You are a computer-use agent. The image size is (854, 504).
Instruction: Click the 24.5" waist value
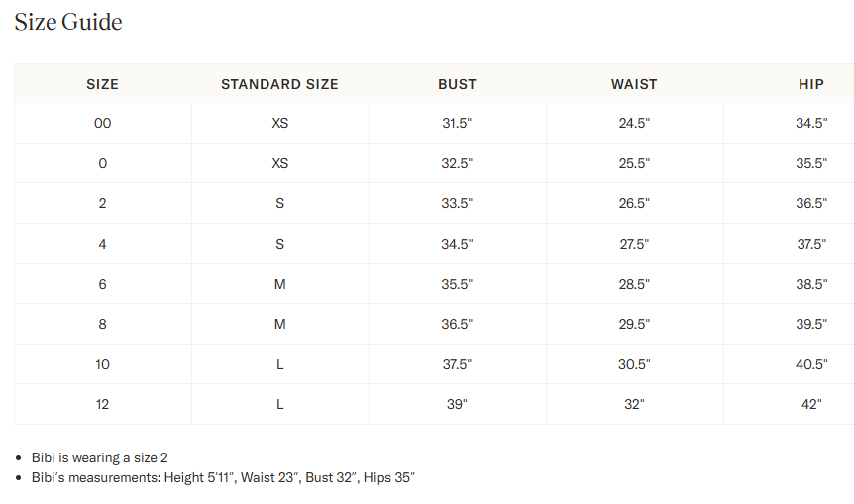coord(634,124)
